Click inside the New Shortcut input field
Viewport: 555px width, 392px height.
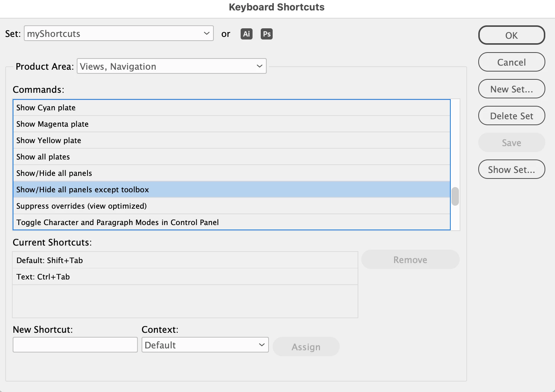(x=75, y=345)
